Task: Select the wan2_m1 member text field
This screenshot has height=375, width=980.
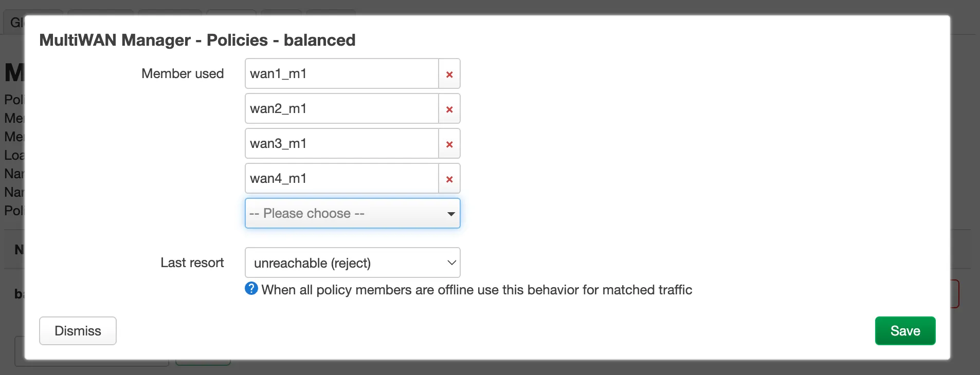Action: coord(341,109)
